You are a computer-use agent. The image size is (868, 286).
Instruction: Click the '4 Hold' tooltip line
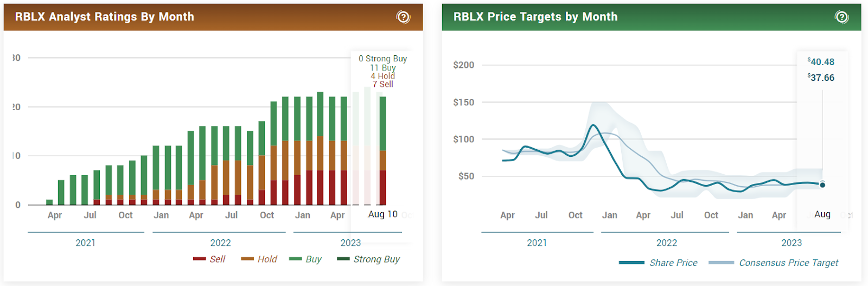pos(383,76)
